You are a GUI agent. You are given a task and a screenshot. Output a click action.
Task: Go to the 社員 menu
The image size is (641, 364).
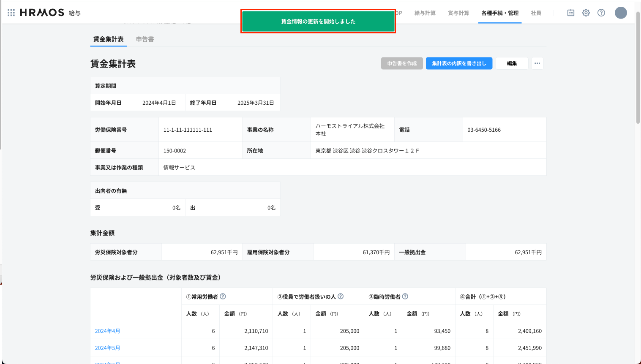pos(536,13)
